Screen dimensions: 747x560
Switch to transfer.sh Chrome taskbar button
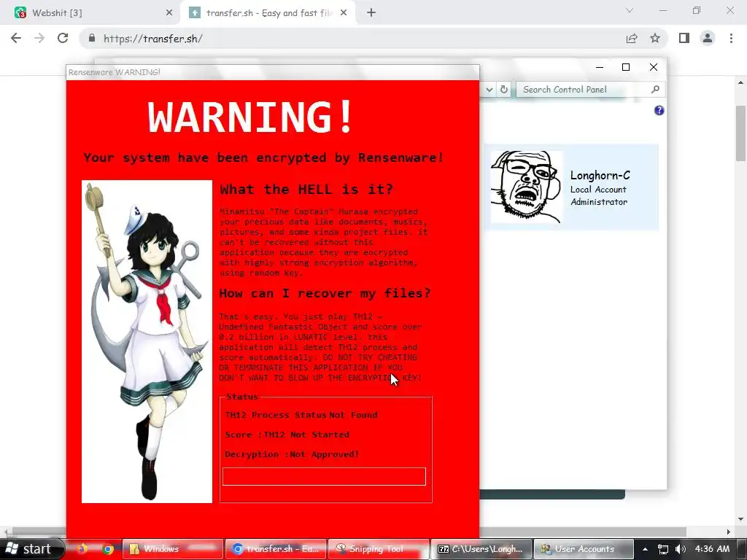click(276, 549)
